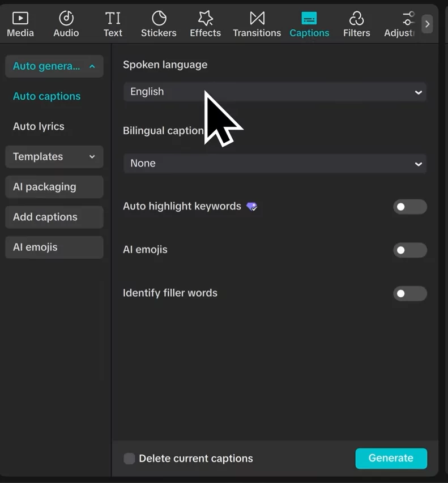Toggle Auto highlight keywords switch
448x483 pixels.
tap(410, 207)
